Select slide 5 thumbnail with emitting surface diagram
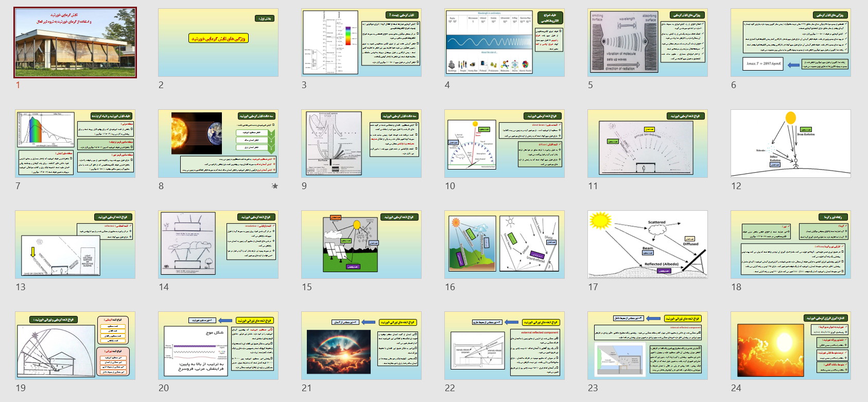Image resolution: width=868 pixels, height=402 pixels. [x=648, y=42]
